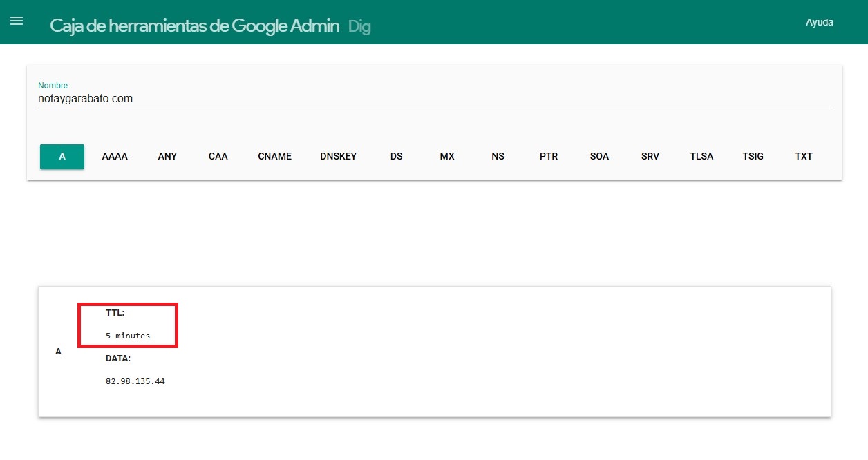Viewport: 868px width, 460px height.
Task: Click the A record label in result card
Action: coord(58,352)
